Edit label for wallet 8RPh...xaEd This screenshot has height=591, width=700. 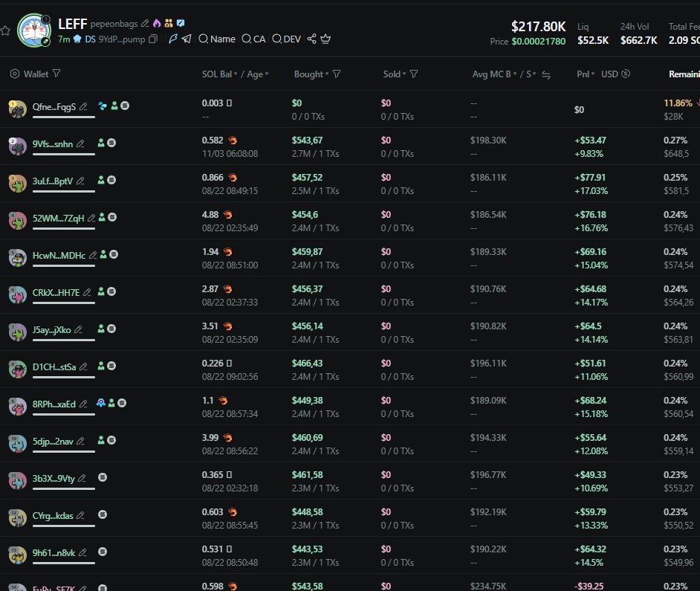coord(83,404)
